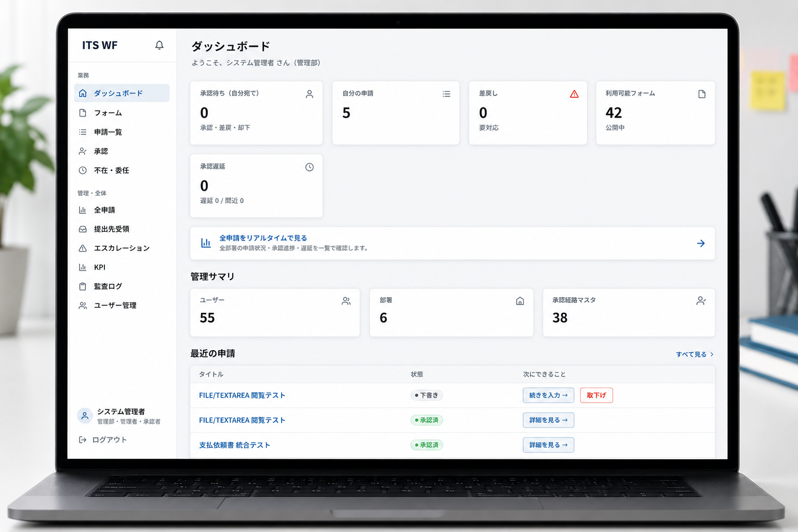Open 監査ログ in the sidebar
The height and width of the screenshot is (532, 798).
coord(122,286)
